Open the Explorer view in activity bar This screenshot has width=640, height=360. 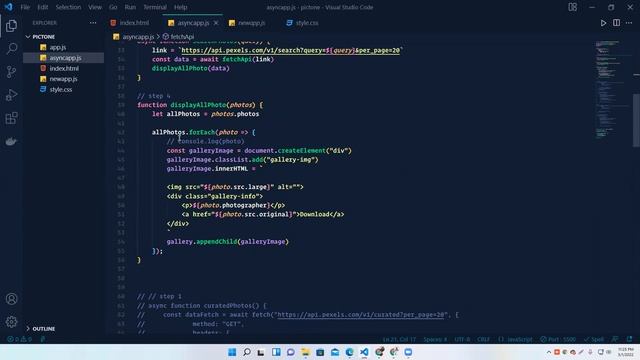[x=11, y=26]
